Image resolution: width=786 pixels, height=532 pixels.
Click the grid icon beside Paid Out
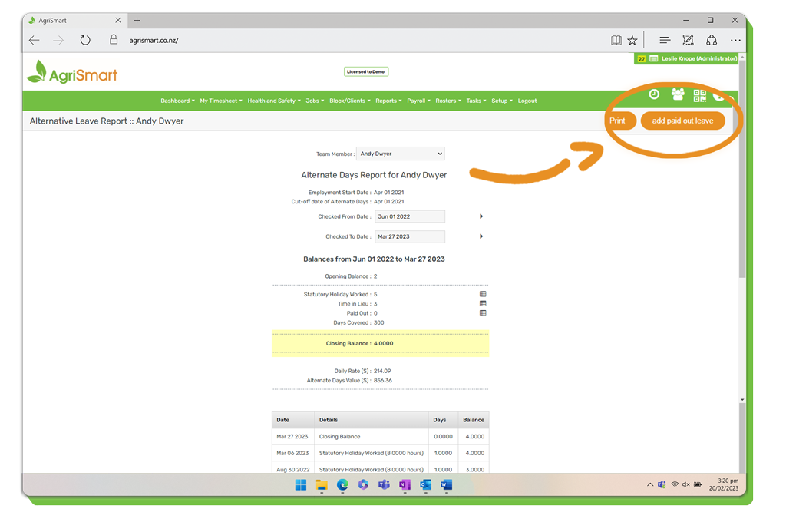483,313
